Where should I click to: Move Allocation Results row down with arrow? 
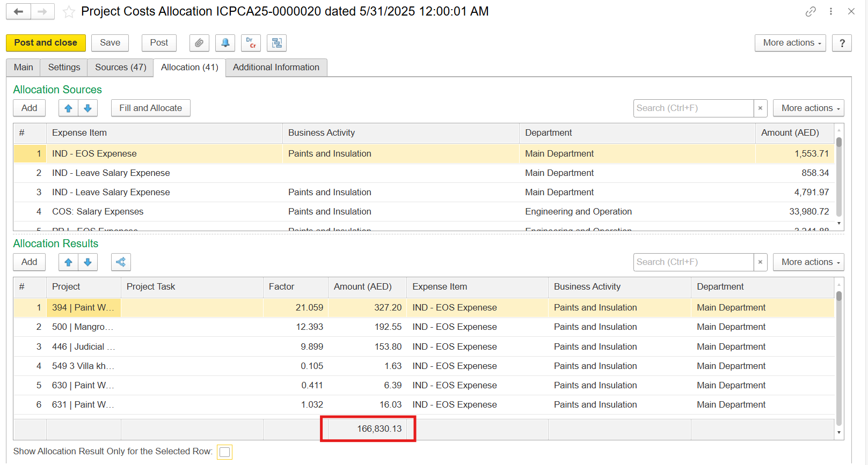[x=87, y=262]
